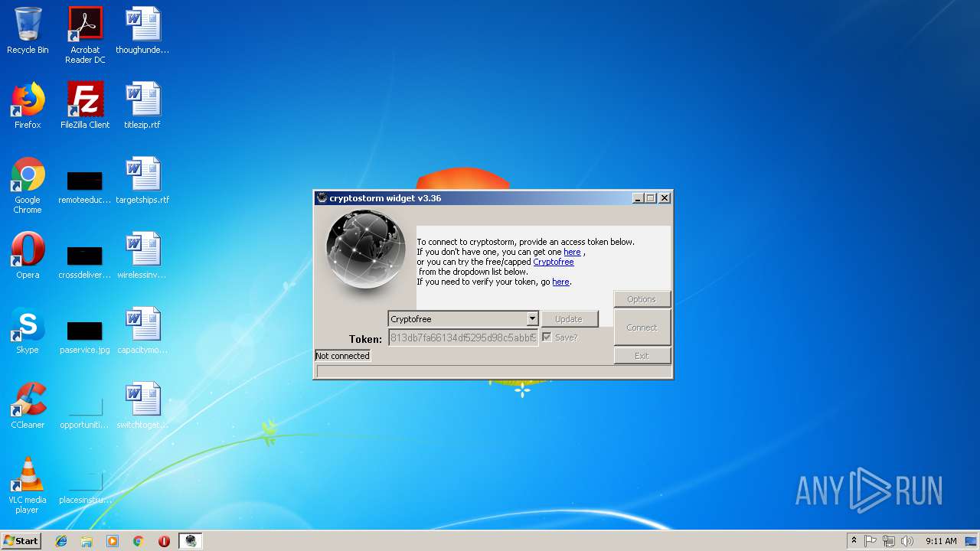
Task: Open the thoughunde… Word document icon
Action: click(142, 31)
